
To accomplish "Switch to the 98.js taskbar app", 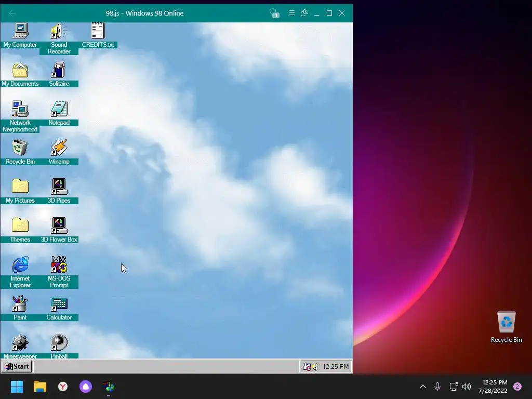I will click(109, 387).
